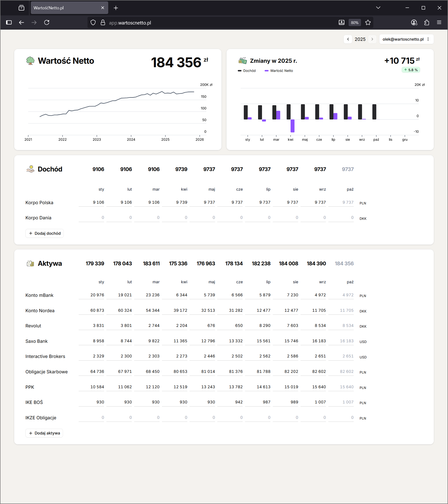The height and width of the screenshot is (504, 448).
Task: Bookmark this page with star icon
Action: [368, 23]
